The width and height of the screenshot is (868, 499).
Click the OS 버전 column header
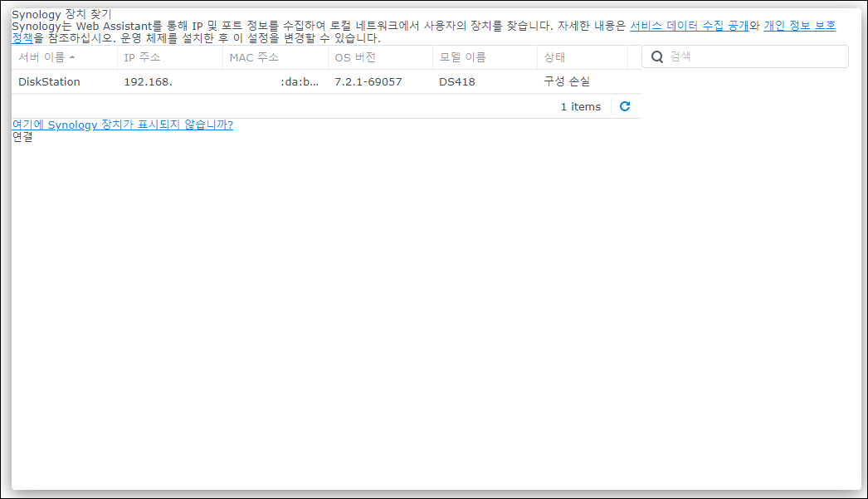tap(380, 57)
